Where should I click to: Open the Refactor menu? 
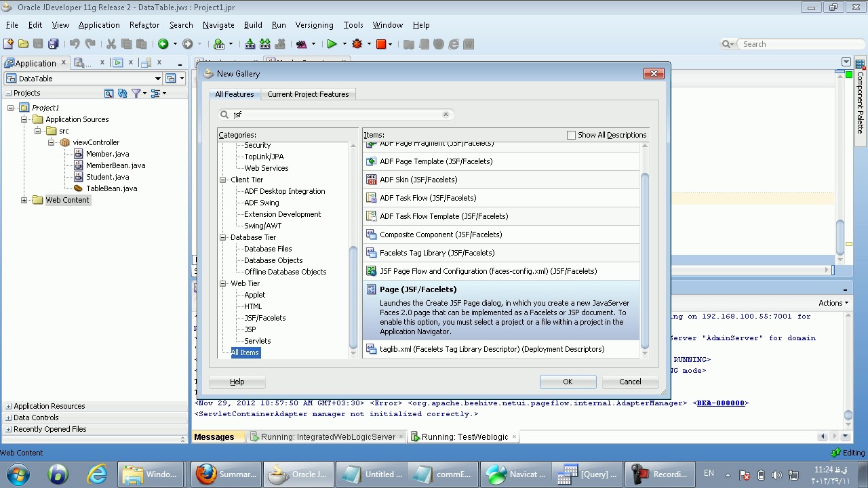144,25
